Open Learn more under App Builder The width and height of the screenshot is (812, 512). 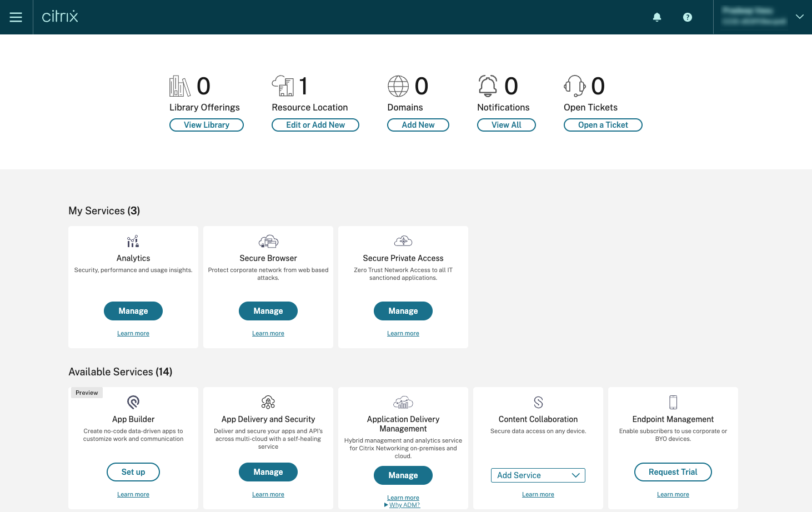click(x=133, y=495)
